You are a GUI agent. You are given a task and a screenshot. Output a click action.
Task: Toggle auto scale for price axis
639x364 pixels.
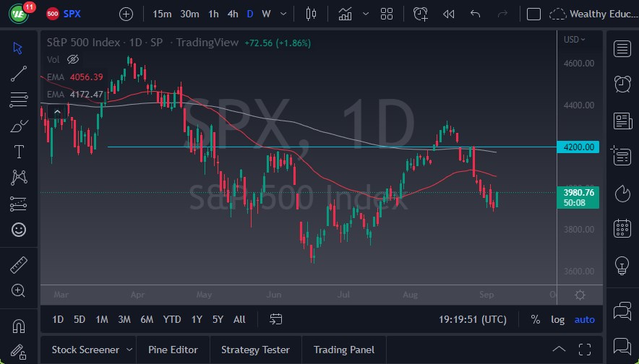pos(584,319)
